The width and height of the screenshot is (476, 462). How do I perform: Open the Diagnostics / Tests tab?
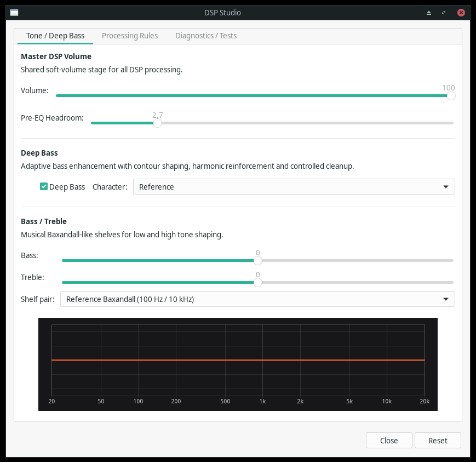(x=206, y=36)
